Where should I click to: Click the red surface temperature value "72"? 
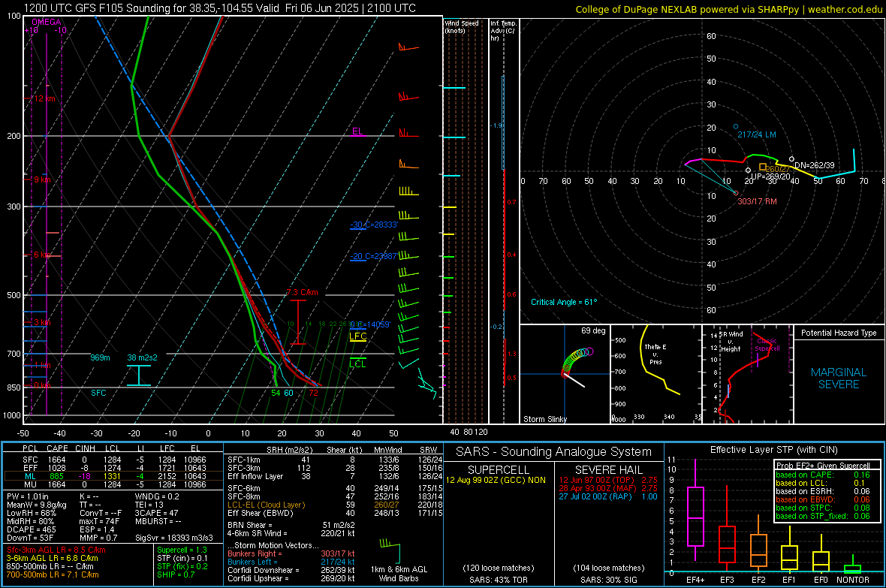coord(313,393)
